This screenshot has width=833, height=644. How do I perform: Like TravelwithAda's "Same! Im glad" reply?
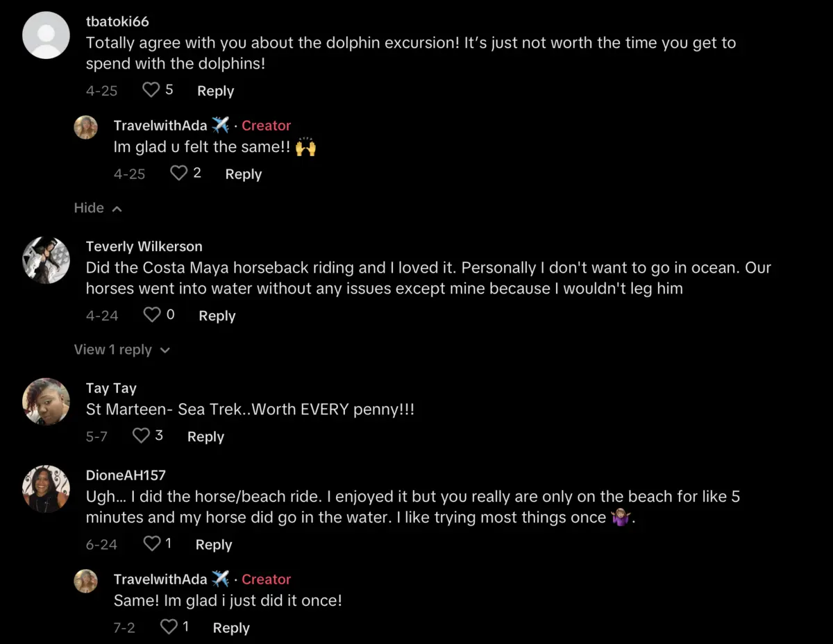pos(169,627)
